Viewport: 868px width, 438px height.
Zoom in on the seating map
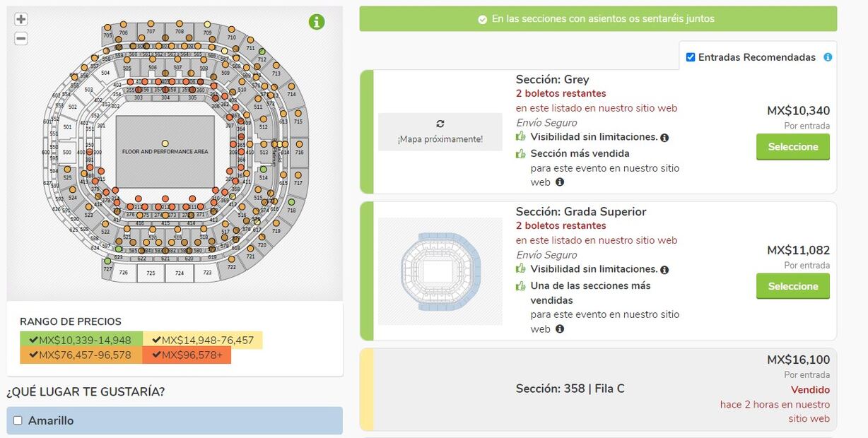point(21,20)
